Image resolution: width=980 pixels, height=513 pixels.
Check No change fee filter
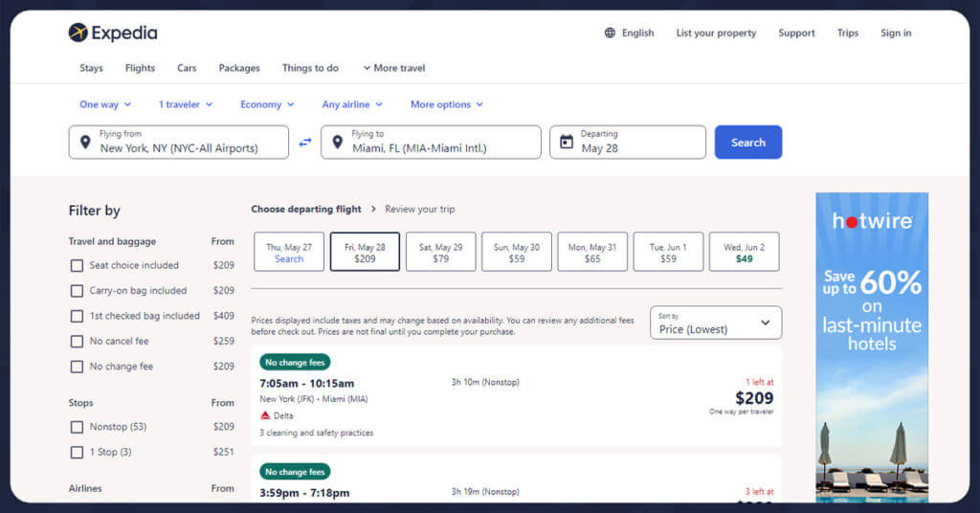(77, 367)
